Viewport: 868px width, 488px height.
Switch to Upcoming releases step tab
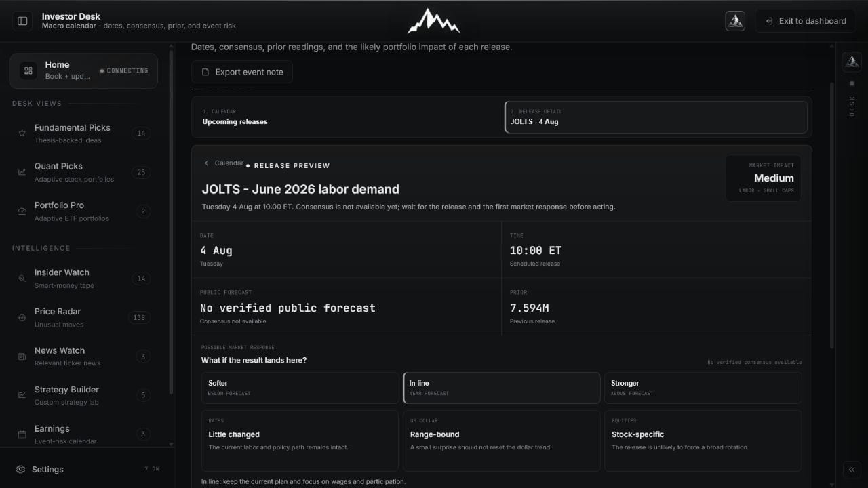click(348, 117)
